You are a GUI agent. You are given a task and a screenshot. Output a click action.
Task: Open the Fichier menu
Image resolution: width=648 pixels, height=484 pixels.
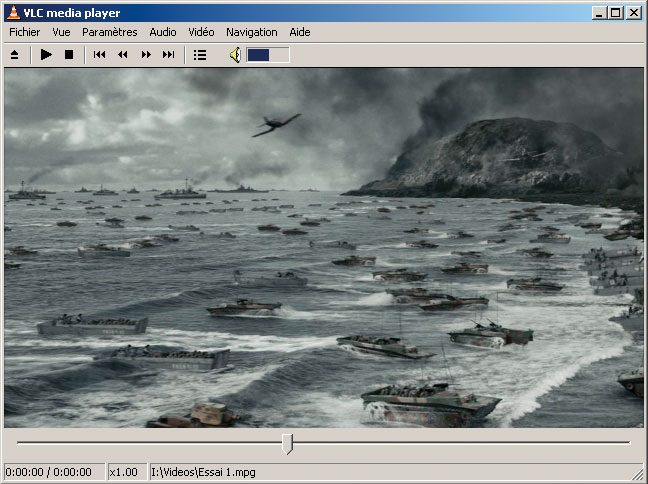pyautogui.click(x=25, y=32)
